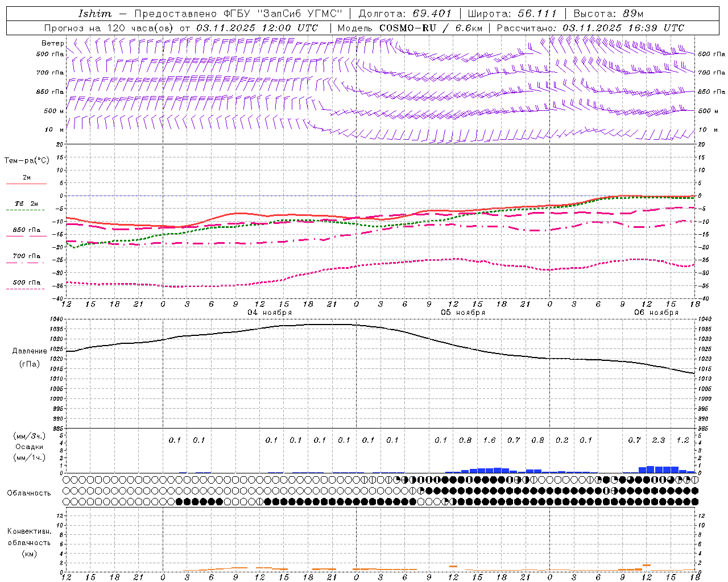Click "700 гПа" in the temperature legend
This screenshot has width=728, height=582.
click(x=27, y=256)
